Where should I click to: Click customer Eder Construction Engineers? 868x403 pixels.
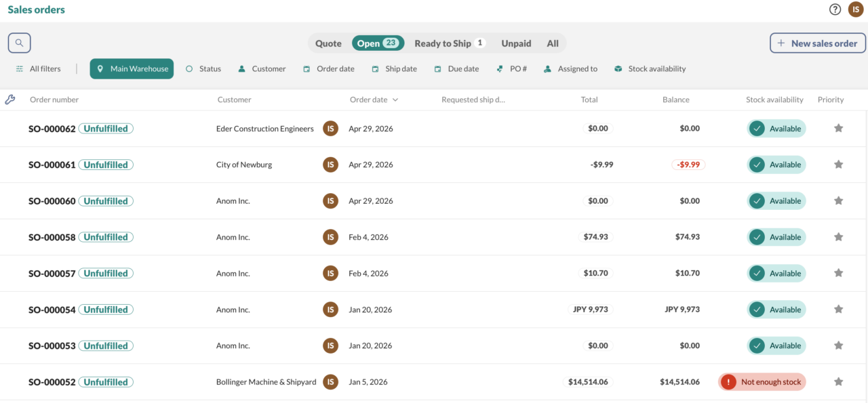(265, 129)
